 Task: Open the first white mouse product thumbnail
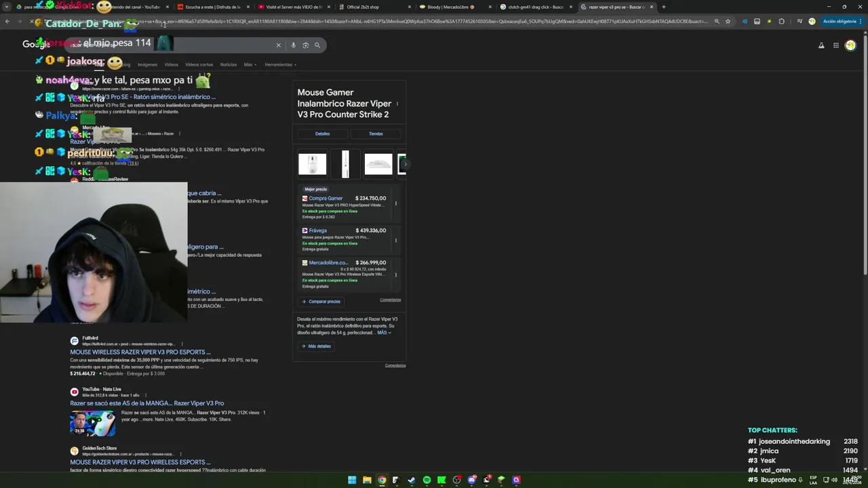pyautogui.click(x=313, y=164)
